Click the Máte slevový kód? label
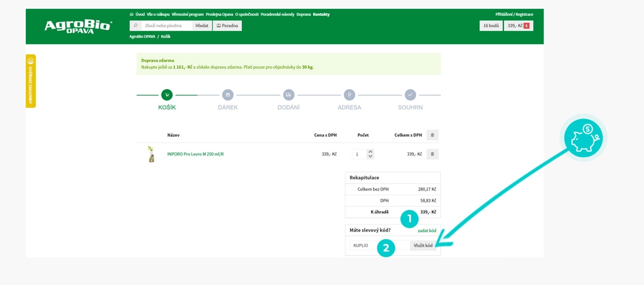 [370, 230]
